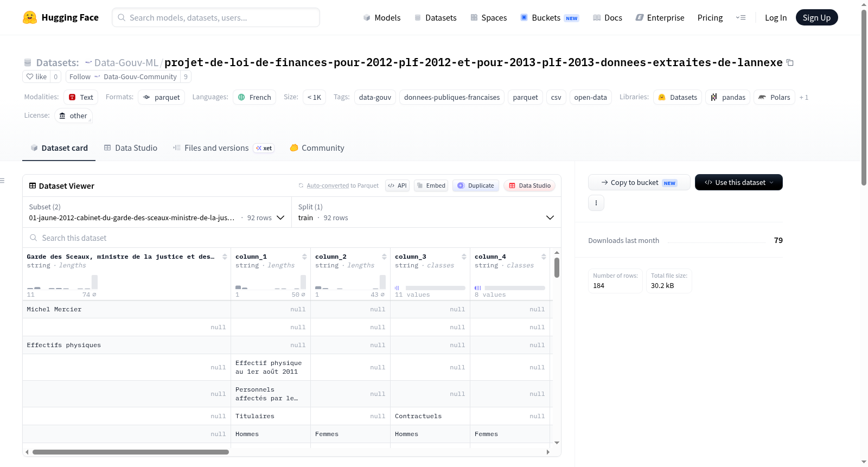Duplicate the dataset viewer

pyautogui.click(x=476, y=185)
